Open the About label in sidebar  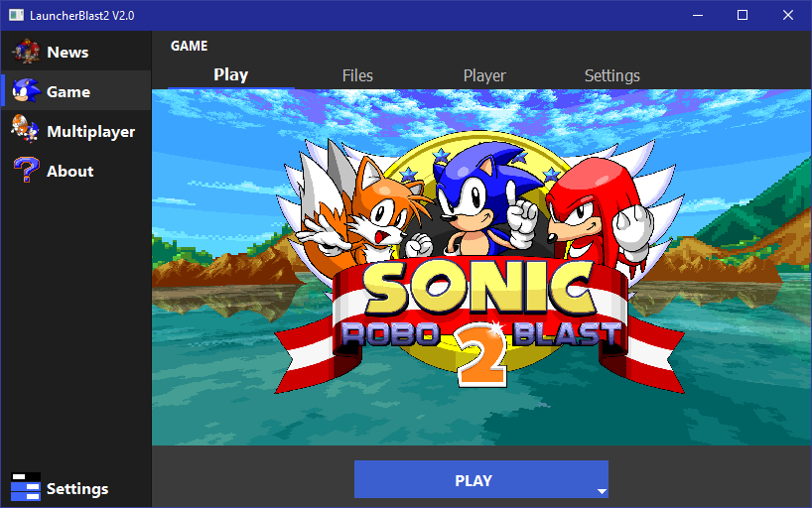tap(69, 172)
